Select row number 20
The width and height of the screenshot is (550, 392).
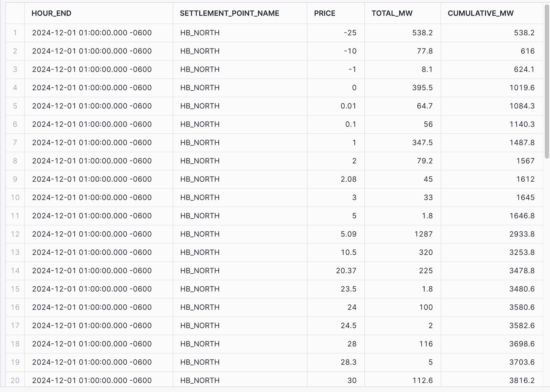coord(15,380)
